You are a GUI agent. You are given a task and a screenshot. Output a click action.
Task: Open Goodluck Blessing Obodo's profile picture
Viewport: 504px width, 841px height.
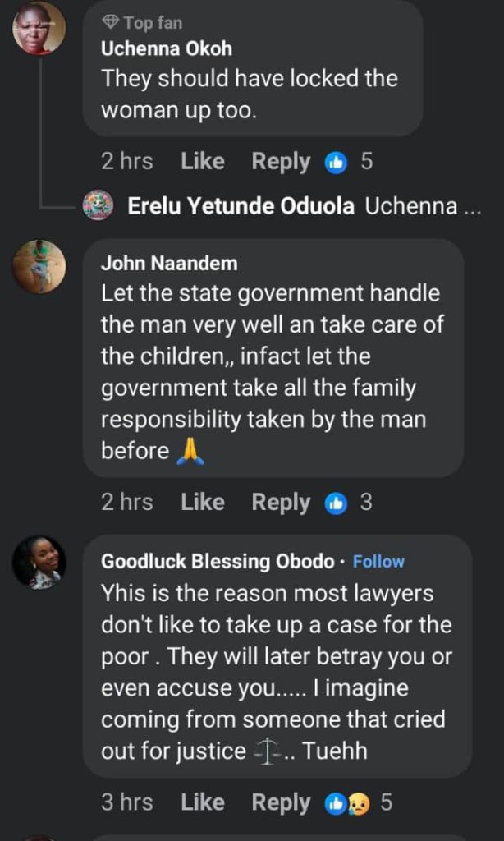pyautogui.click(x=39, y=562)
